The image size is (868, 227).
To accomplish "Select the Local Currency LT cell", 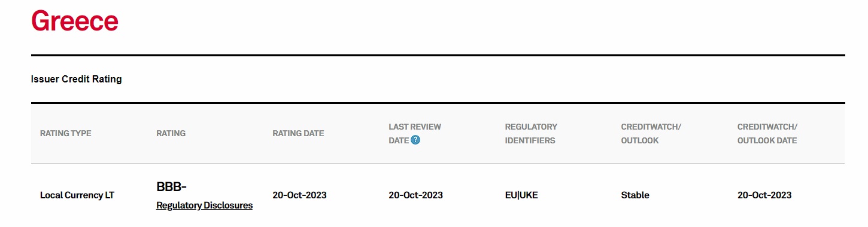I will tap(77, 195).
